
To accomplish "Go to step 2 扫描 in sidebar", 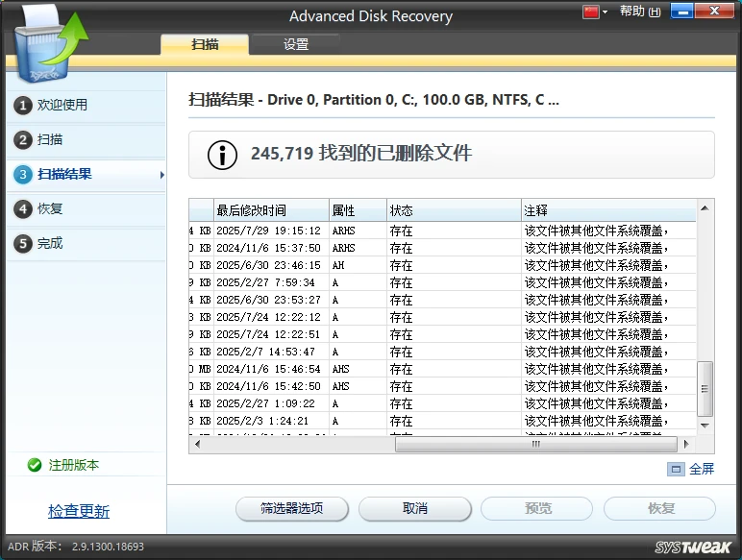I will (x=87, y=139).
